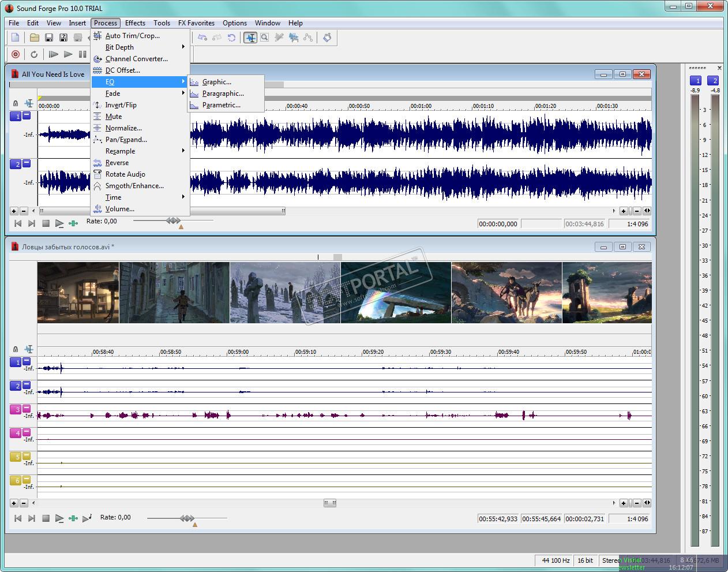Click the Save toolbar icon

(x=49, y=38)
